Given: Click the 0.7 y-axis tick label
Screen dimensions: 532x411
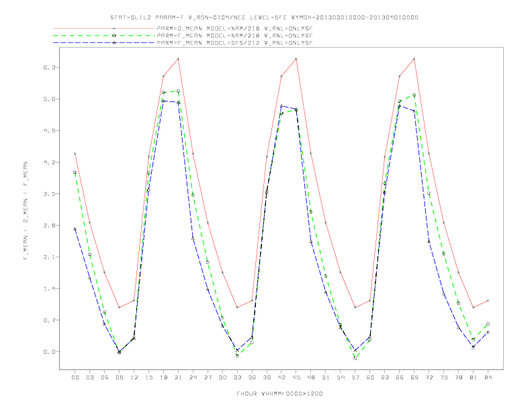Looking at the screenshot, I should tap(49, 320).
